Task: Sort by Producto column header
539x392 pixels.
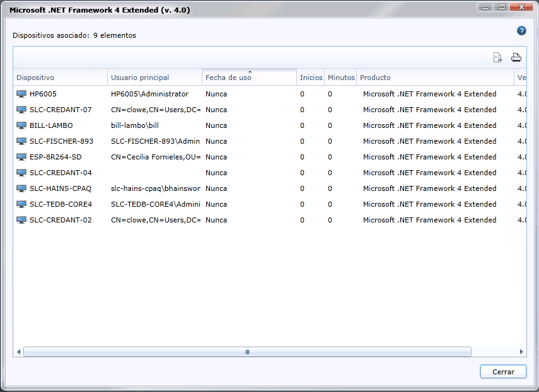Action: tap(435, 78)
